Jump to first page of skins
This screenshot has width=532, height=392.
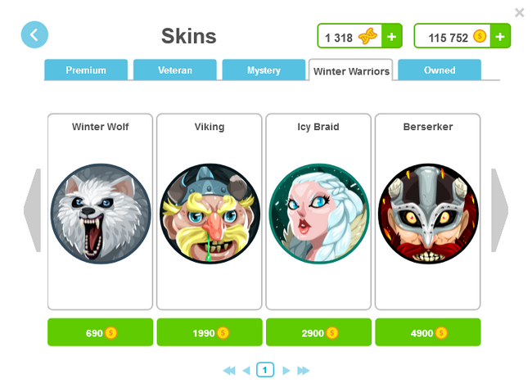click(229, 370)
